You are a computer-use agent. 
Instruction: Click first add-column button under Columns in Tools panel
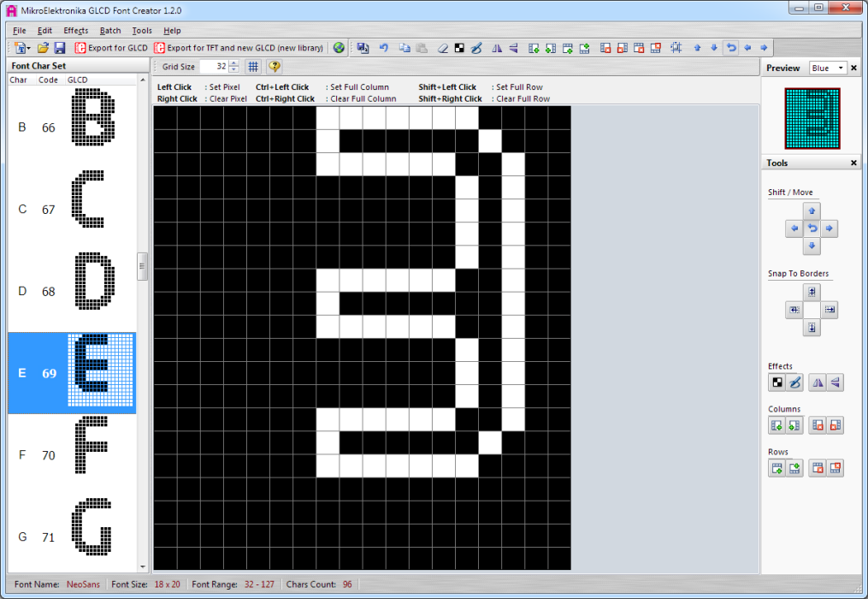coord(776,425)
